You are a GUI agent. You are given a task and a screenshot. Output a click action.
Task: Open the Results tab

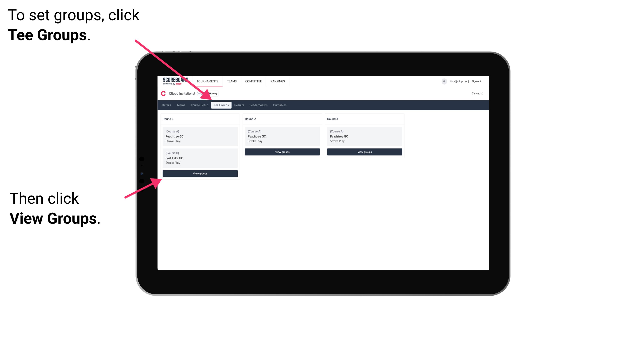coord(238,105)
